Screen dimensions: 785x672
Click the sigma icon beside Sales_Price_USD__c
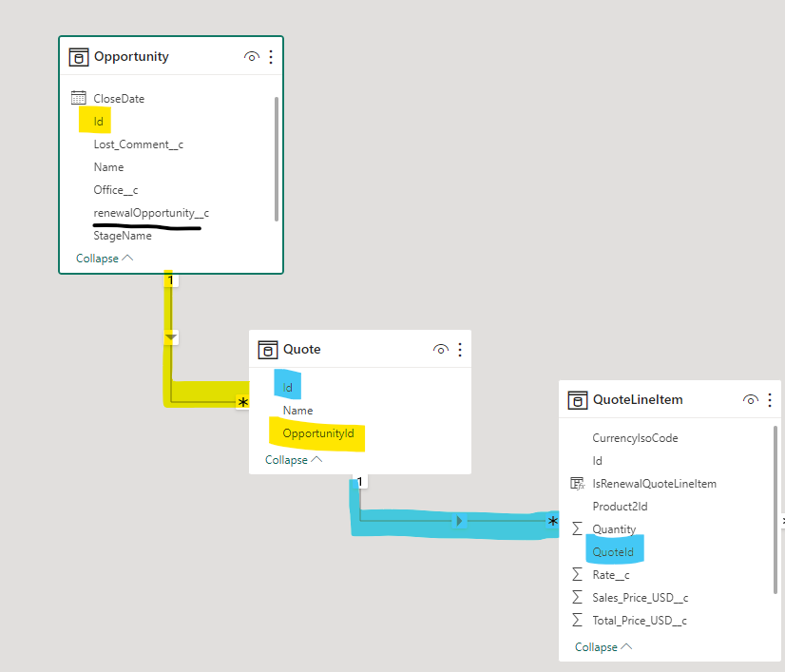[x=577, y=597]
